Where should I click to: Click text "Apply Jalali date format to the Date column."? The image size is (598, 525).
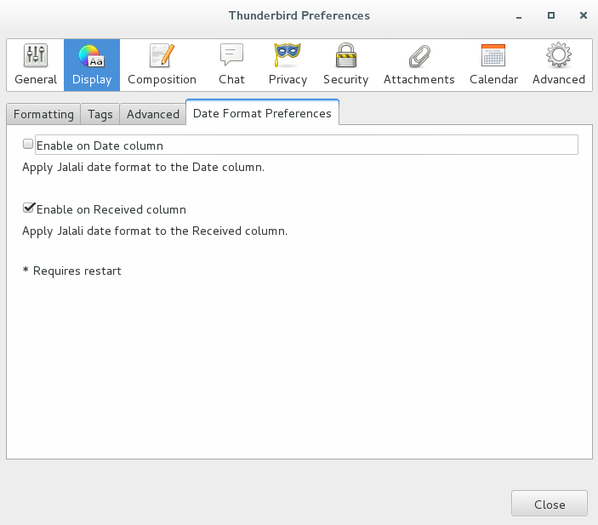(143, 167)
